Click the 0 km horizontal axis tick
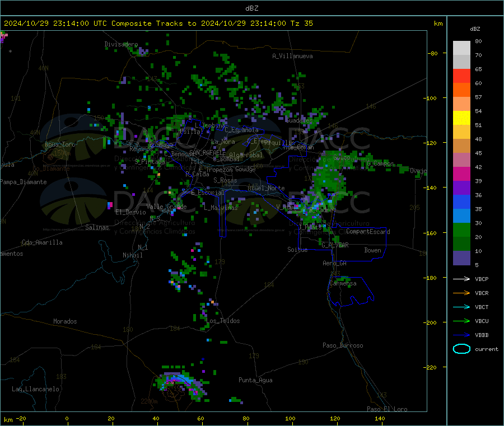 point(67,418)
